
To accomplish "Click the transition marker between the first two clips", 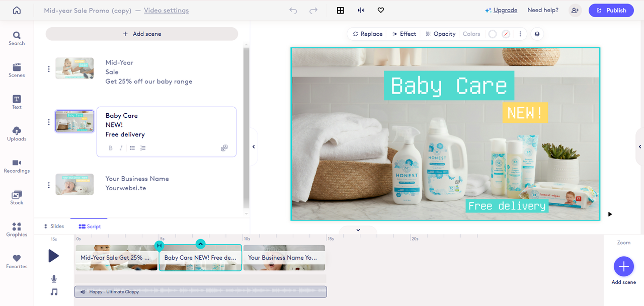I will pyautogui.click(x=159, y=246).
